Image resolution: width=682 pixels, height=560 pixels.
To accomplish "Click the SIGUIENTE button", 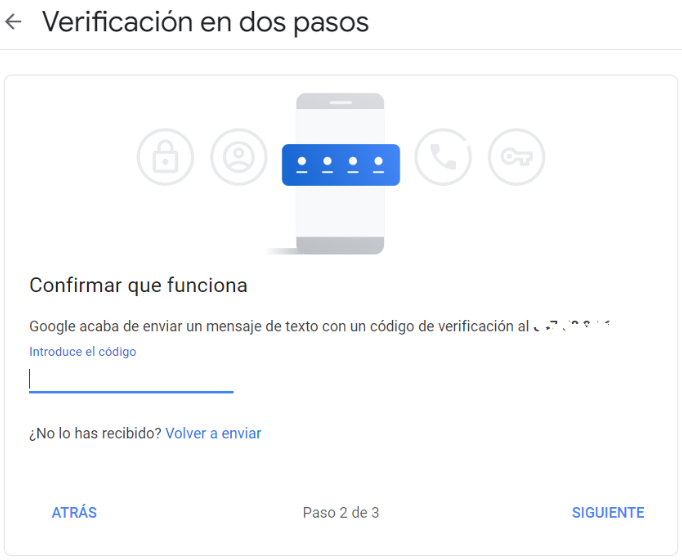I will (x=608, y=513).
